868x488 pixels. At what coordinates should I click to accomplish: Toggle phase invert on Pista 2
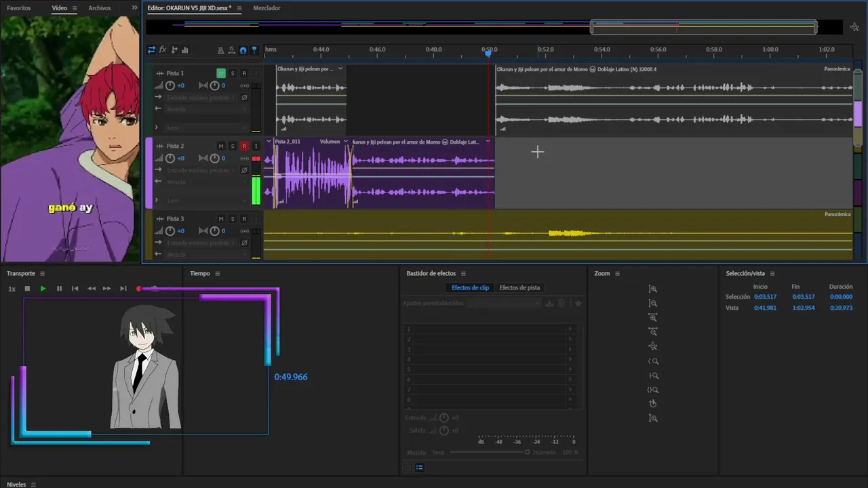[244, 170]
